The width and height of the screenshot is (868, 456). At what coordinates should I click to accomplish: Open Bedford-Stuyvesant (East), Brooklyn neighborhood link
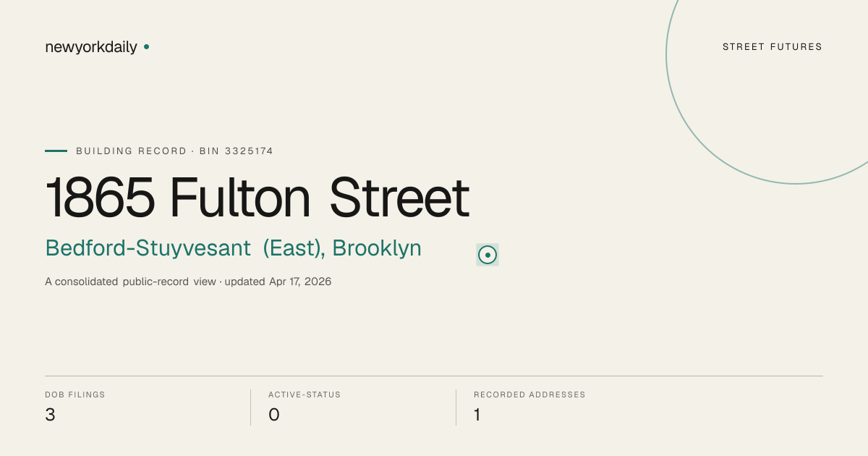[x=233, y=248]
